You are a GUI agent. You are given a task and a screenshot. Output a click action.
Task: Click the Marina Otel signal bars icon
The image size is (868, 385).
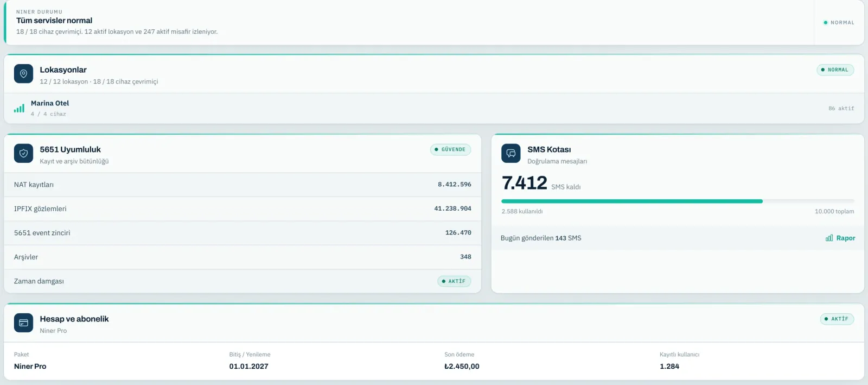point(19,108)
